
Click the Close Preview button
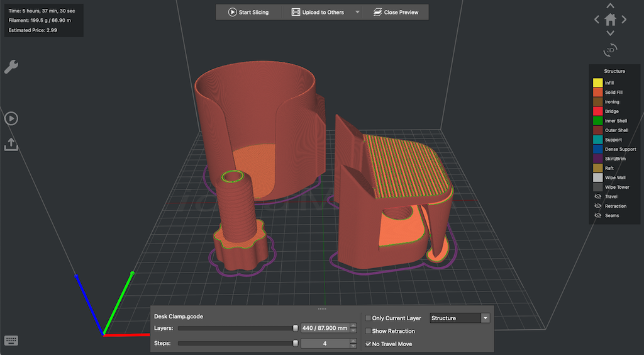pyautogui.click(x=396, y=13)
